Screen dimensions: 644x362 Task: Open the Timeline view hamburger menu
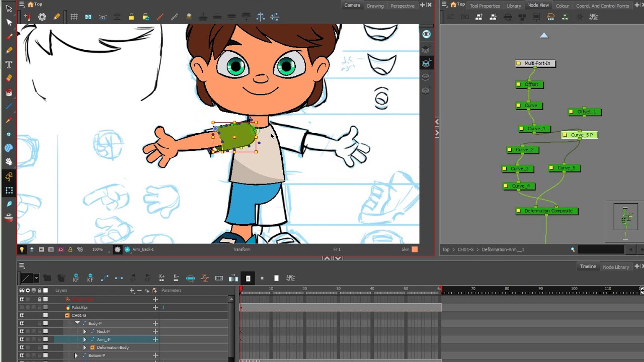coord(22,265)
